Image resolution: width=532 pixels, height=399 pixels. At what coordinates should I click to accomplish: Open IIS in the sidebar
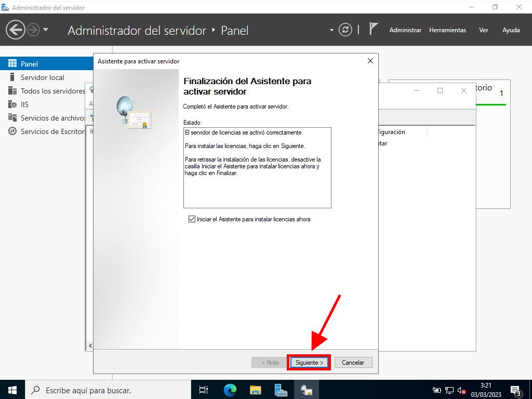24,104
